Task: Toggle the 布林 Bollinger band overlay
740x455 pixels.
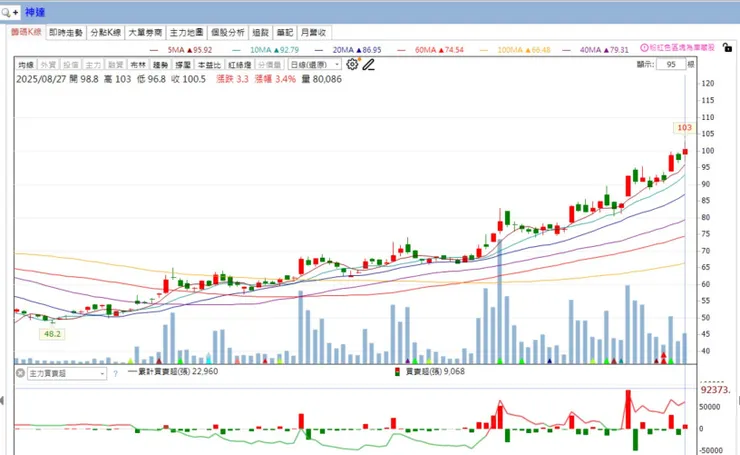Action: pos(138,65)
